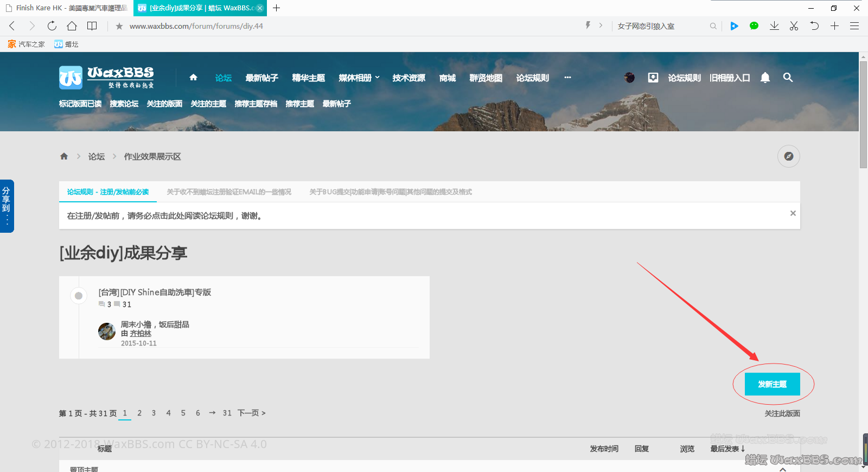Open the 技术资源 nav menu item

pos(409,78)
